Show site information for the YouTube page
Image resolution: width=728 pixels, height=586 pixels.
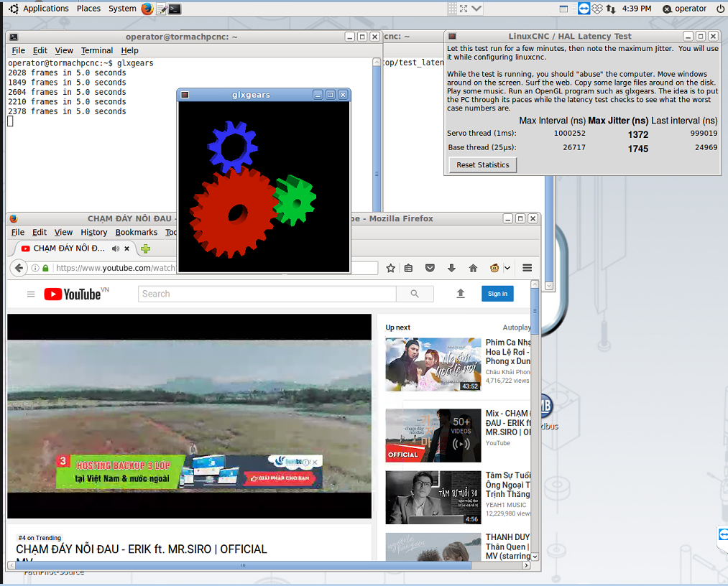(x=35, y=268)
